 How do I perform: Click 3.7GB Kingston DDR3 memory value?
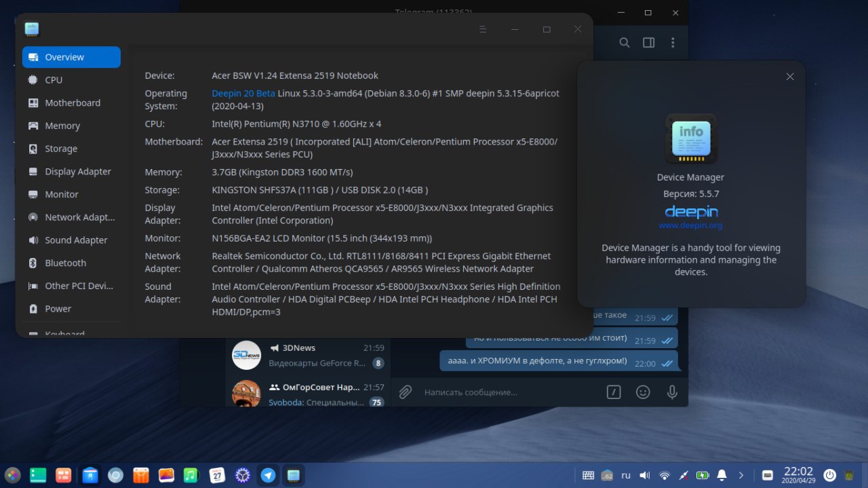pyautogui.click(x=282, y=172)
